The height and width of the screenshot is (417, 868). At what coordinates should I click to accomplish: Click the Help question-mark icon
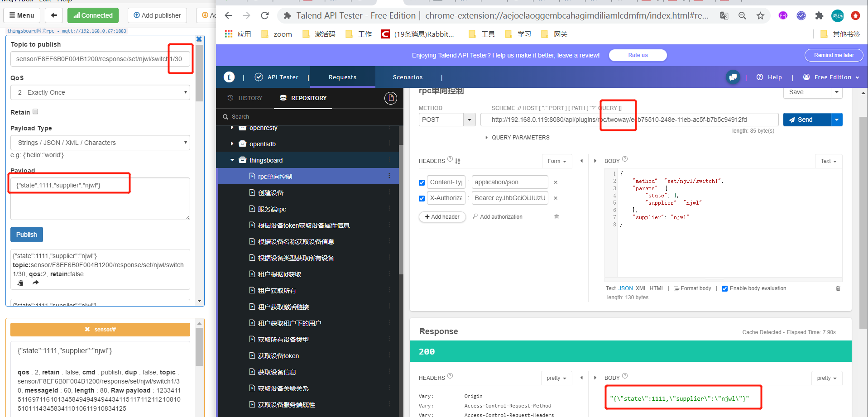pyautogui.click(x=760, y=77)
